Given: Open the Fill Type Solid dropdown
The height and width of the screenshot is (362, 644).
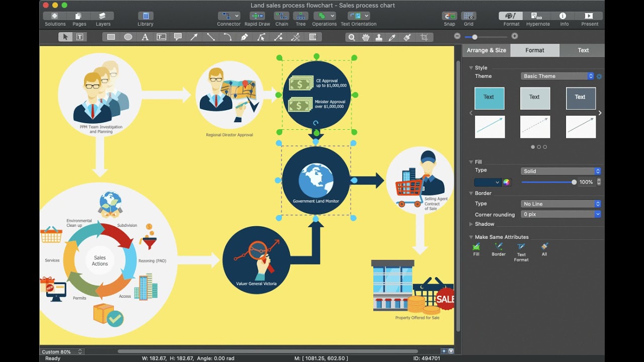Looking at the screenshot, I should click(561, 171).
